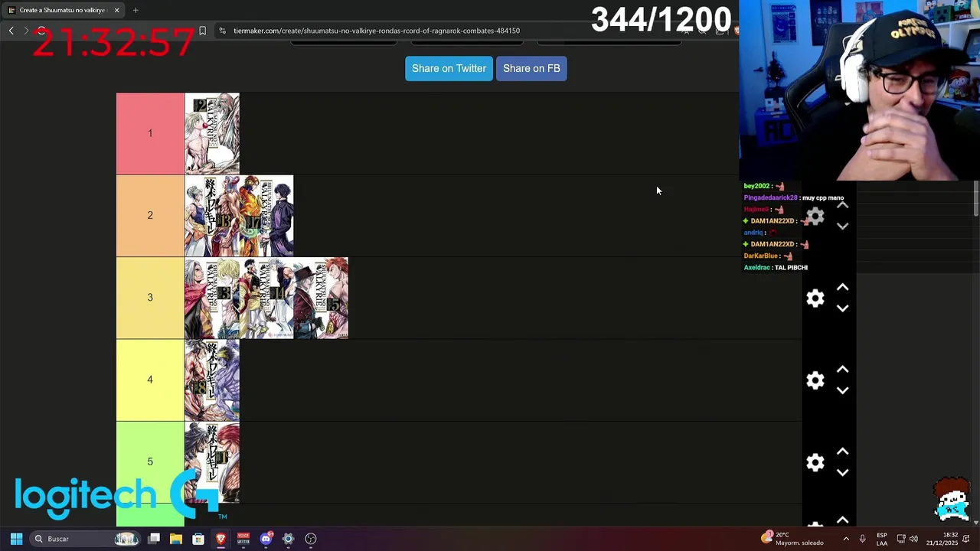This screenshot has width=980, height=551.
Task: Select the manga cover in tier 4
Action: click(x=212, y=380)
